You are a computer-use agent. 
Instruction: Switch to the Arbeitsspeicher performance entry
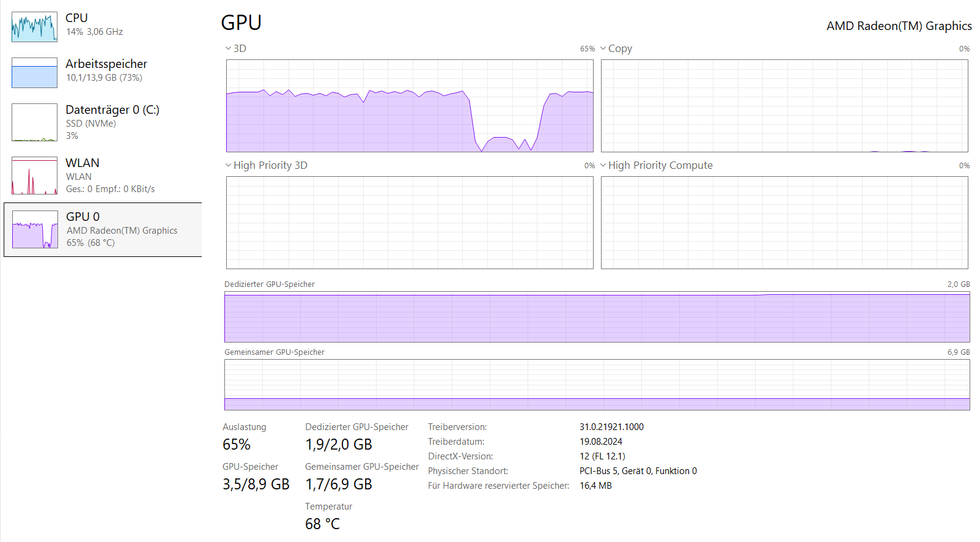click(106, 64)
